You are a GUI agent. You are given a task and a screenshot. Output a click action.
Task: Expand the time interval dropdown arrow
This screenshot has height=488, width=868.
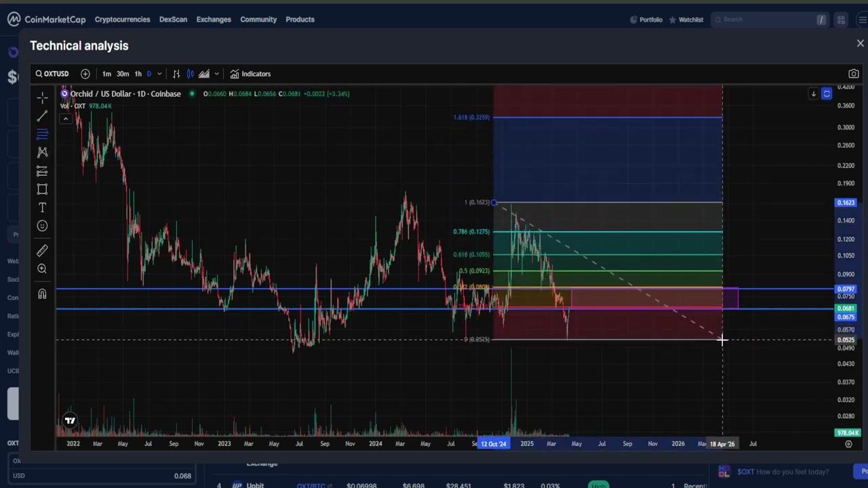159,74
